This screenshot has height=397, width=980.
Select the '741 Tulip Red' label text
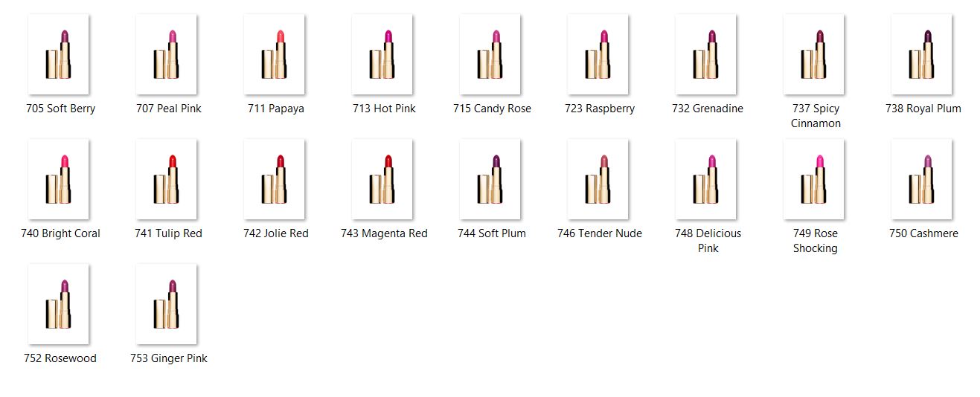(168, 233)
